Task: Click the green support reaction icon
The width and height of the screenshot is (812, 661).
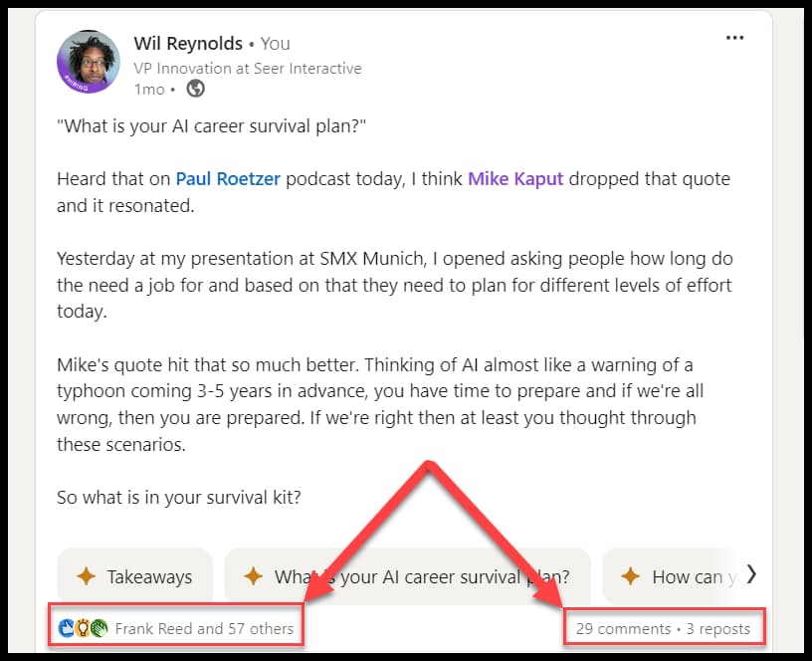Action: (99, 628)
